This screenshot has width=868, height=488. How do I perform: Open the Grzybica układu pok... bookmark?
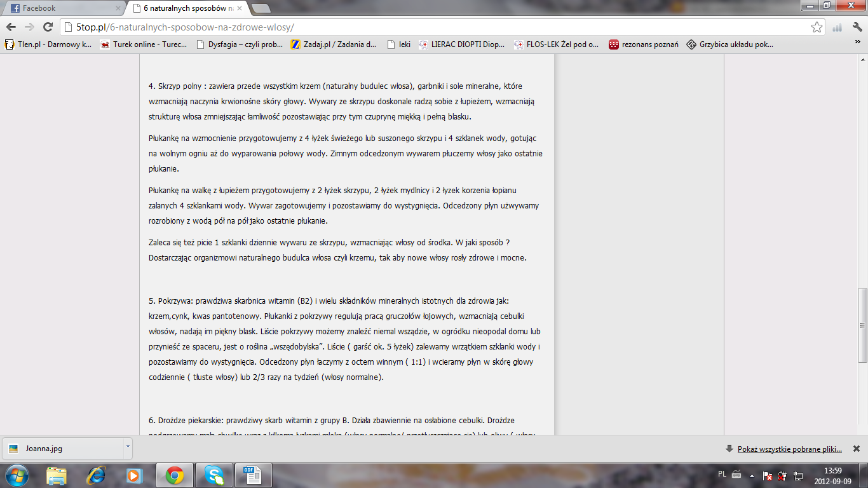click(x=730, y=44)
